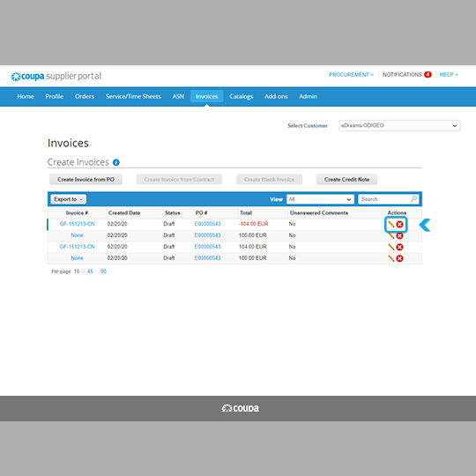The height and width of the screenshot is (476, 476).
Task: Click the 104.00 EUR total value
Action: point(253,247)
